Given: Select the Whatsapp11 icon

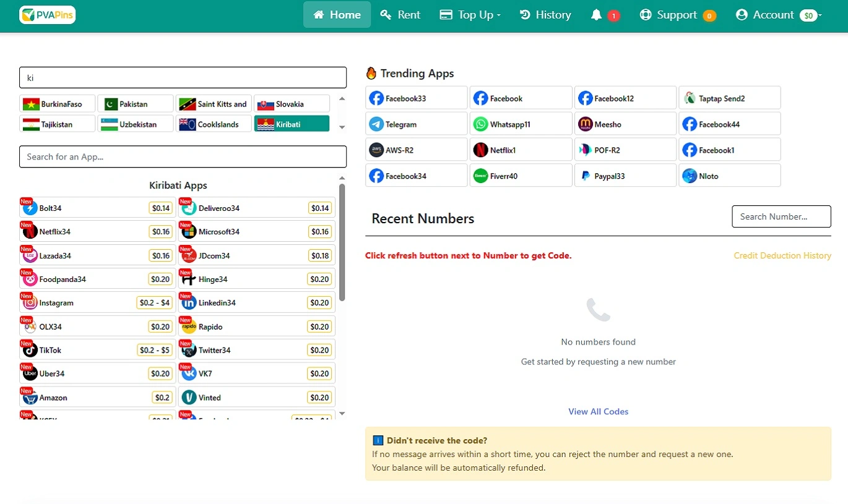Looking at the screenshot, I should point(480,124).
